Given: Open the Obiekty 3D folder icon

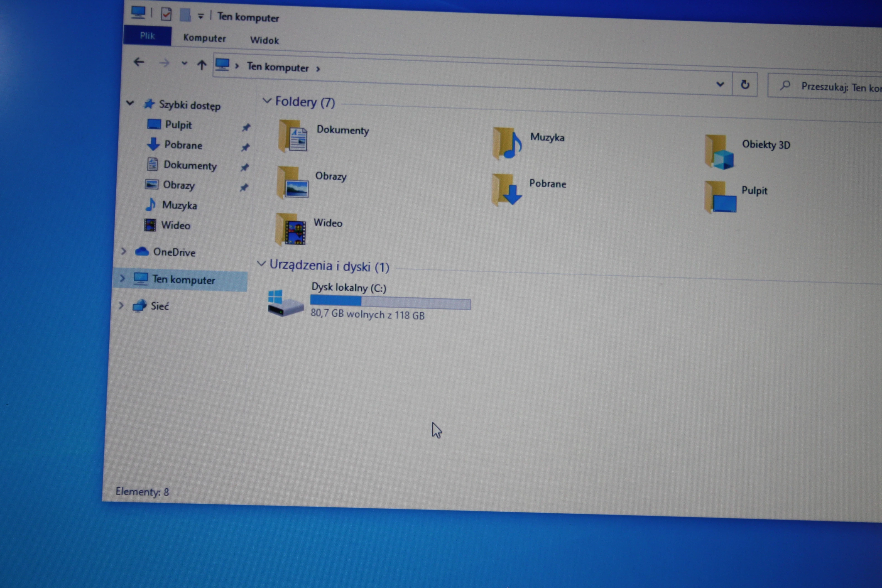Looking at the screenshot, I should [x=719, y=152].
